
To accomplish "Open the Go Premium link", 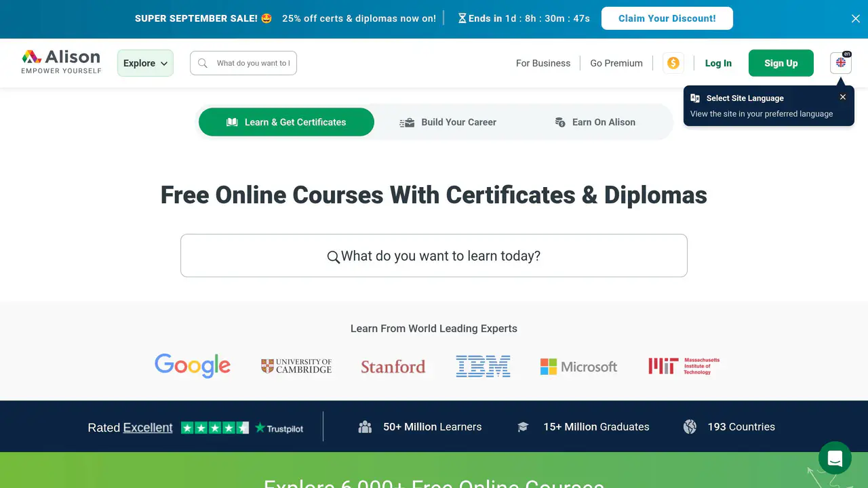I will (616, 63).
